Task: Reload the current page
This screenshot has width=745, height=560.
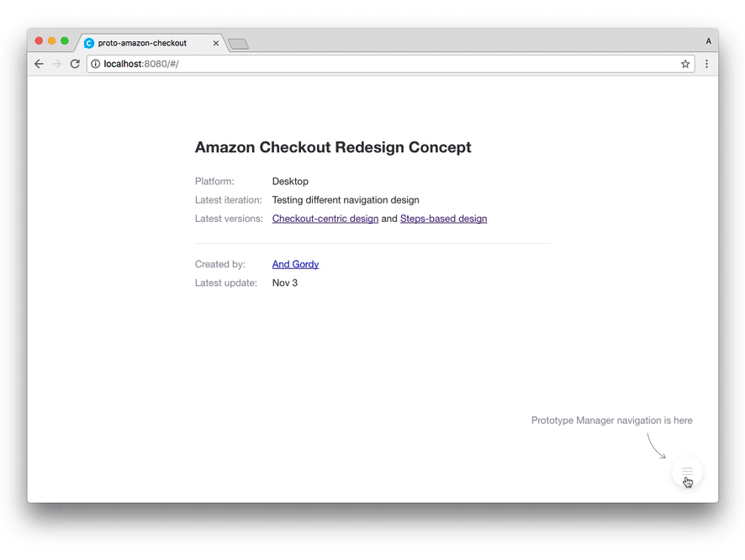Action: tap(75, 63)
